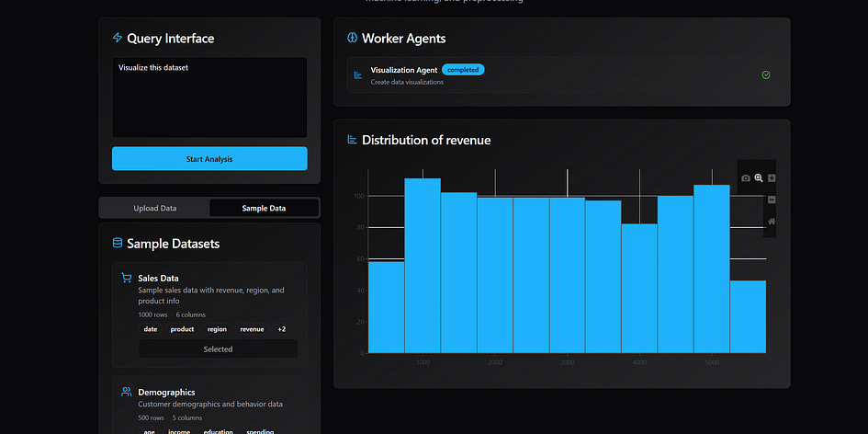The width and height of the screenshot is (868, 434).
Task: Click the Sales Data shopping cart icon
Action: tap(126, 278)
